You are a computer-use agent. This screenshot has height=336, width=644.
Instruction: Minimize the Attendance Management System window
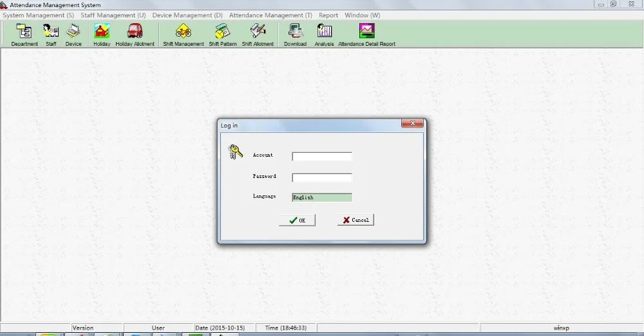tap(601, 4)
